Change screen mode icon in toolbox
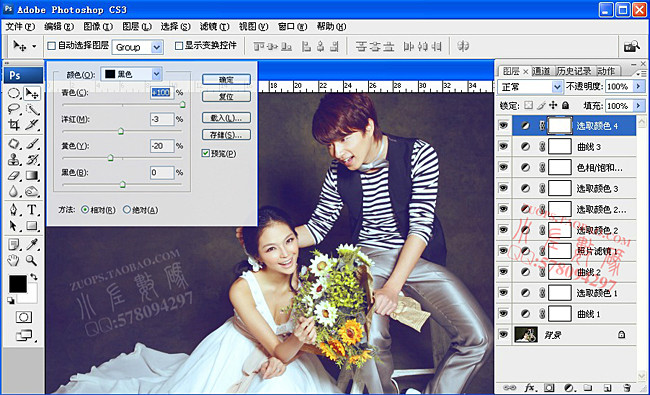Screen dimensions: 650x395 (x=24, y=335)
